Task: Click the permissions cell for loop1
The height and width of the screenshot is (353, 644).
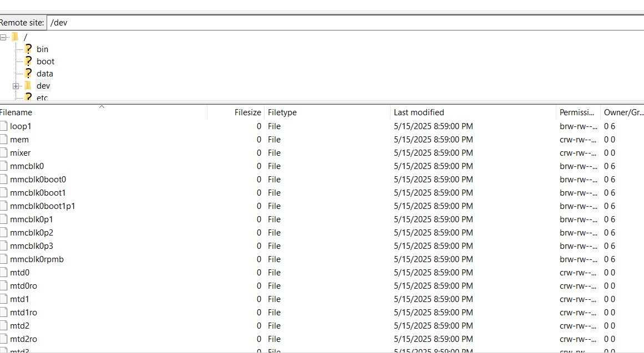Action: pyautogui.click(x=579, y=126)
